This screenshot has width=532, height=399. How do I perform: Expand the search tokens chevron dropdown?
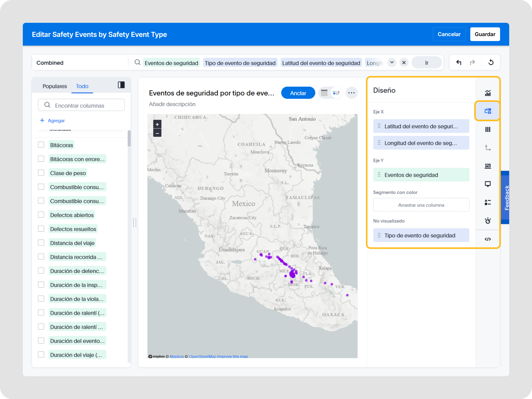click(392, 63)
